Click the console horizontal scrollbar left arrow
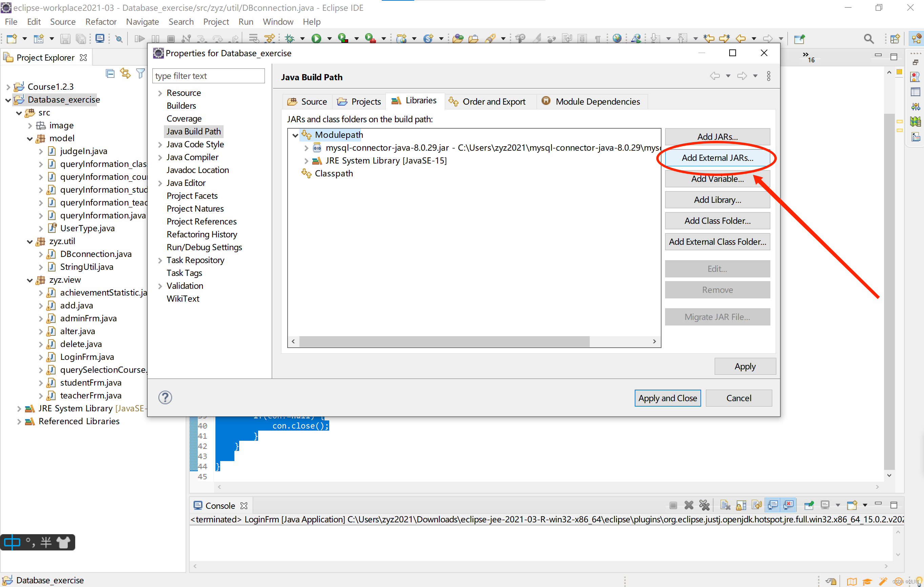The image size is (924, 587). click(x=195, y=566)
